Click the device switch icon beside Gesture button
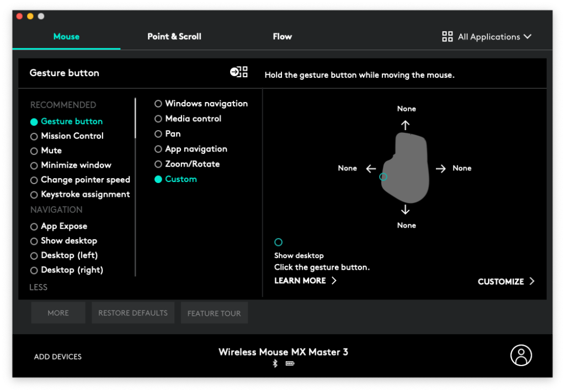Viewport: 565px width, 392px height. click(x=238, y=72)
